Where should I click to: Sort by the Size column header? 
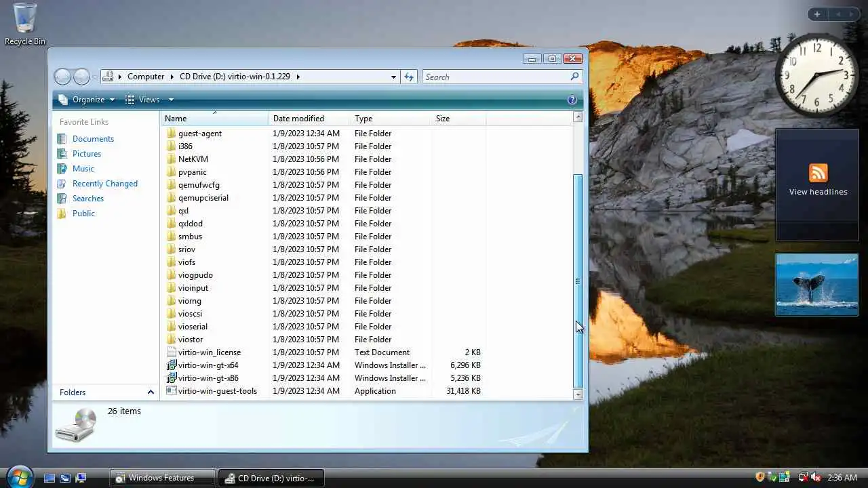pos(458,119)
